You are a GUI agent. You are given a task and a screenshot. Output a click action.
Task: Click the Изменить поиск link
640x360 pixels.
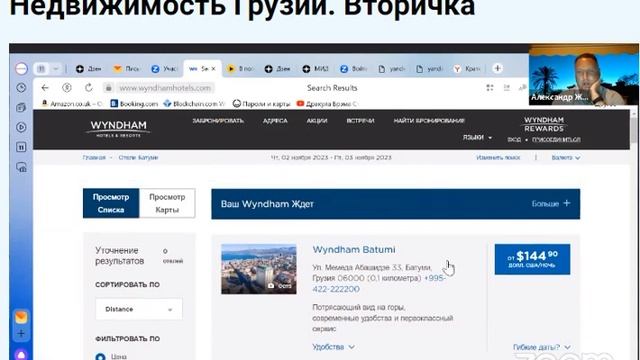tap(498, 158)
